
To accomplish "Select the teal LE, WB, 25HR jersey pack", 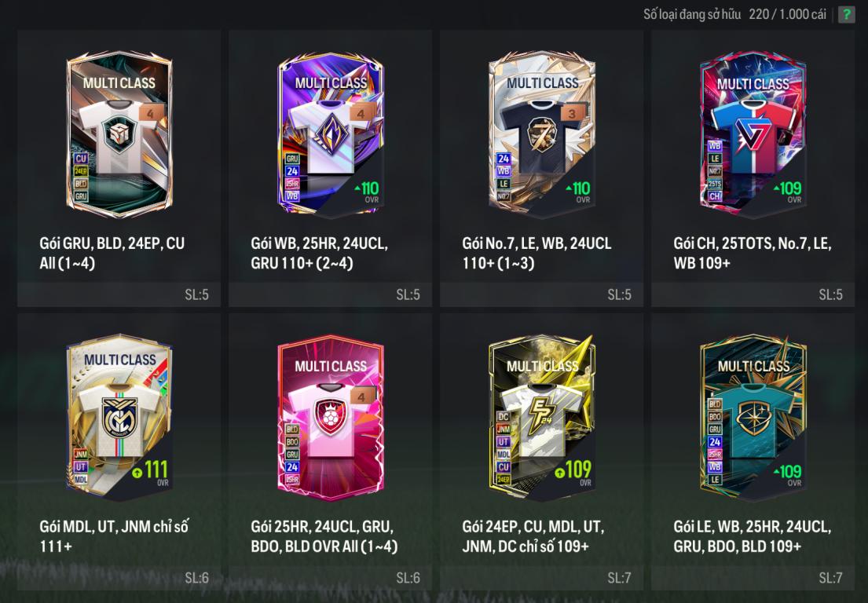I will coord(753,418).
